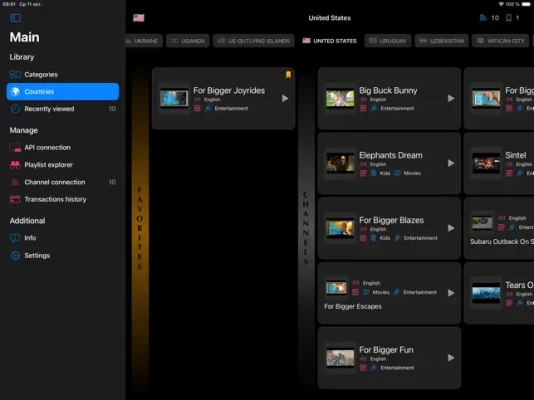Click the Channel connection feed icon
Screen dimensions: 534x400
(15, 182)
